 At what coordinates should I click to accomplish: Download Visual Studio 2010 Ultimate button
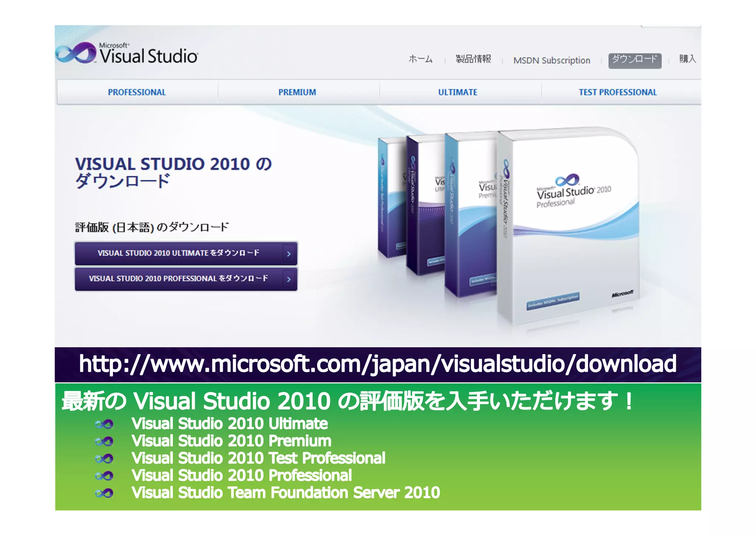(x=178, y=253)
